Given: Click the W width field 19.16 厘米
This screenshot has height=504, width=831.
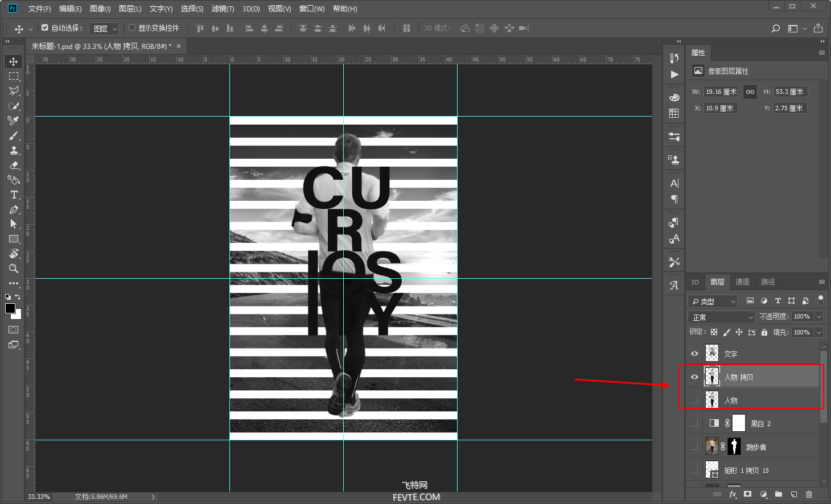Looking at the screenshot, I should pyautogui.click(x=721, y=92).
